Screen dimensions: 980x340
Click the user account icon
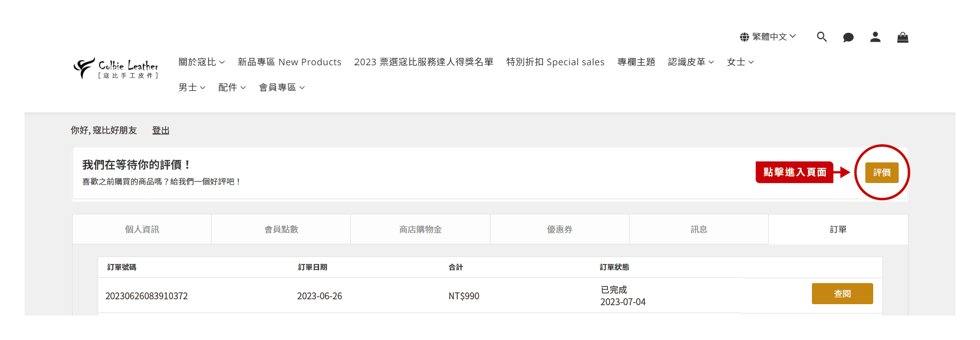coord(875,37)
